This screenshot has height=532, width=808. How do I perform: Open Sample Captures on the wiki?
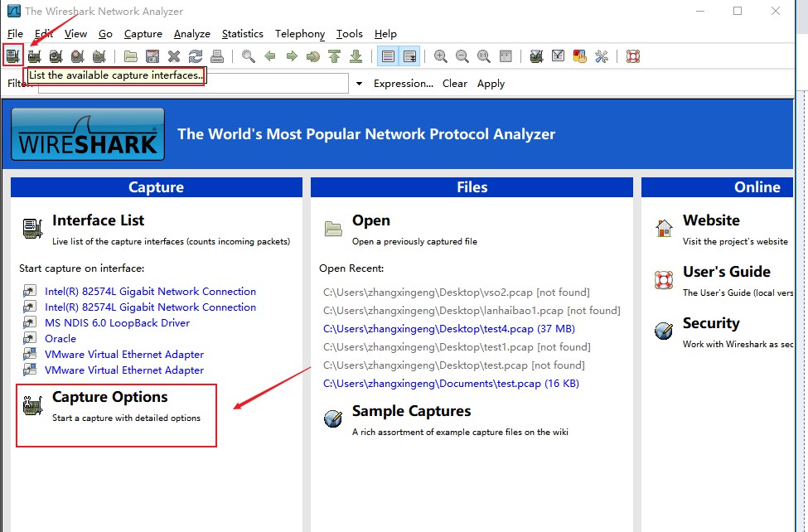point(411,411)
